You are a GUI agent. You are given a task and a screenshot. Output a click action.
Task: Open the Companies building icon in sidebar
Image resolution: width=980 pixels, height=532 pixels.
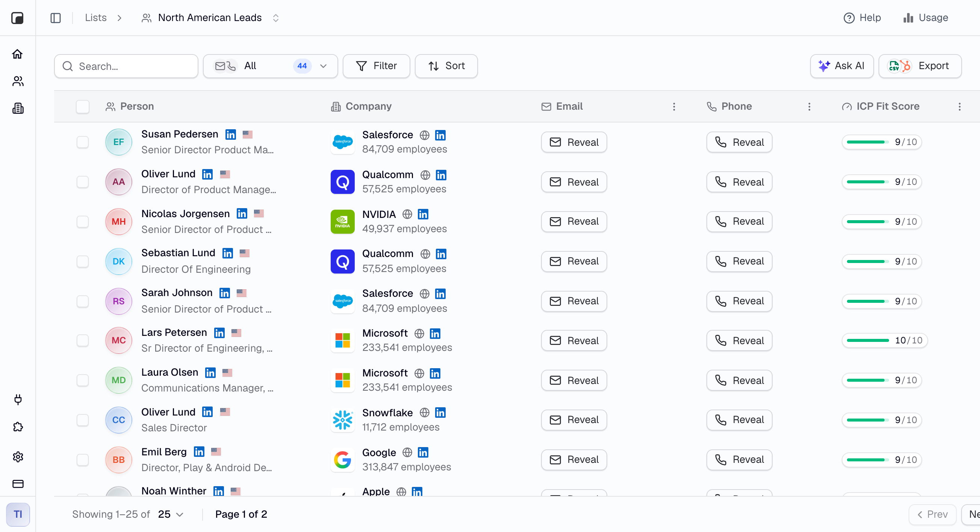click(18, 108)
